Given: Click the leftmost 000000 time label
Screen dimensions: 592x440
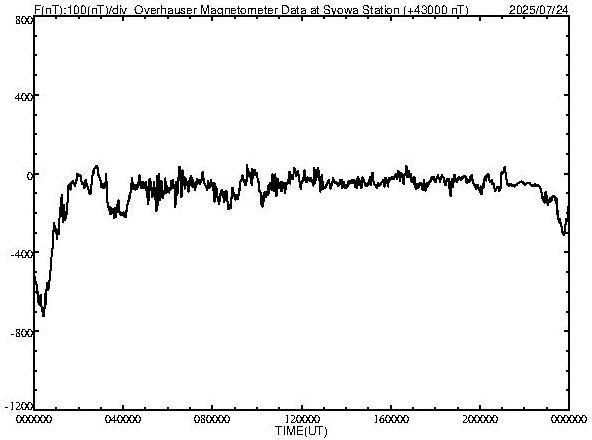Looking at the screenshot, I should click(34, 419).
